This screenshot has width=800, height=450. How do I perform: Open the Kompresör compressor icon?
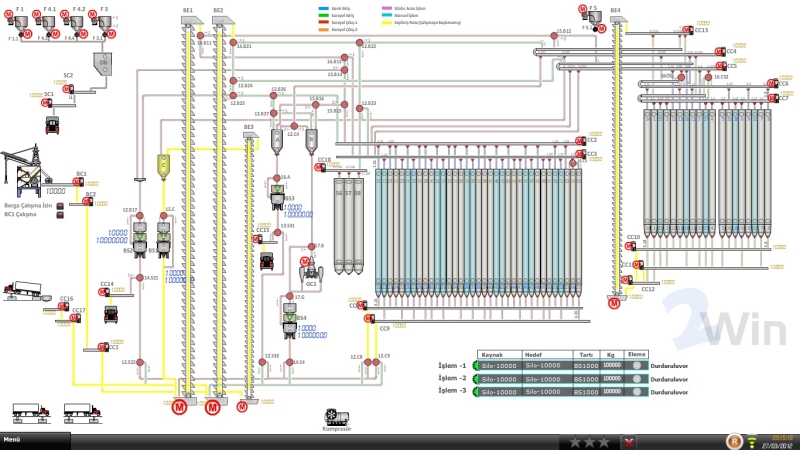[x=330, y=416]
